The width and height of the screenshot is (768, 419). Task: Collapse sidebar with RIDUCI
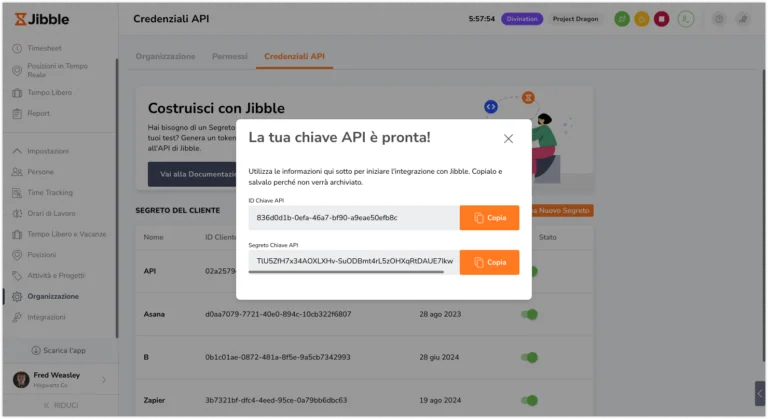[61, 405]
